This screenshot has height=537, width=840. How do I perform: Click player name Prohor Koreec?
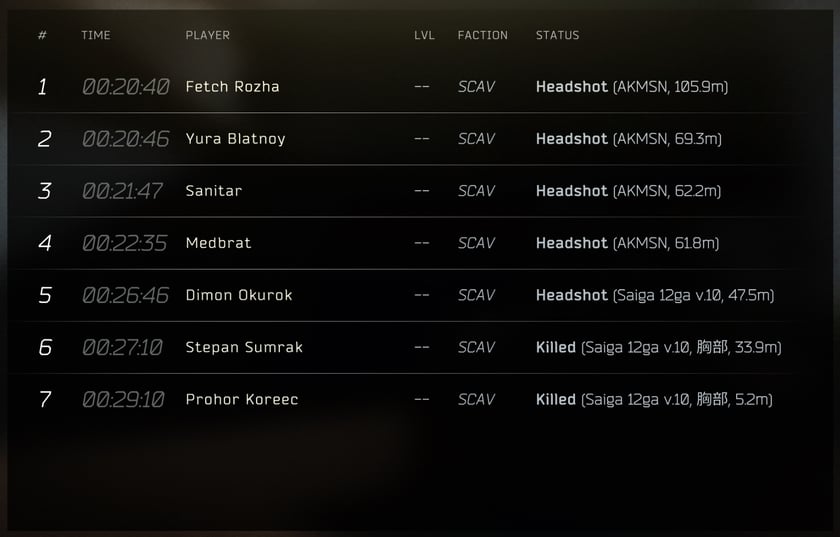(242, 399)
